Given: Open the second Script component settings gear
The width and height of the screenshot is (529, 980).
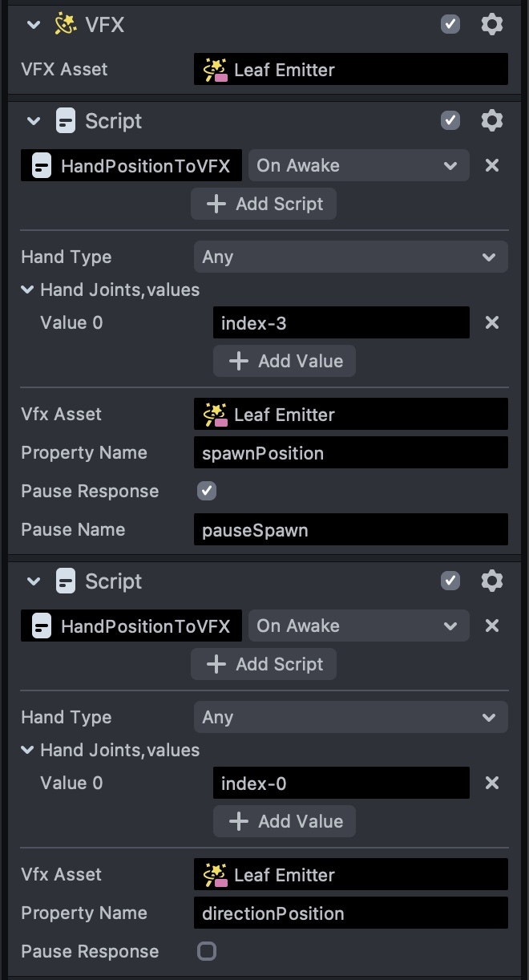Looking at the screenshot, I should pyautogui.click(x=491, y=581).
